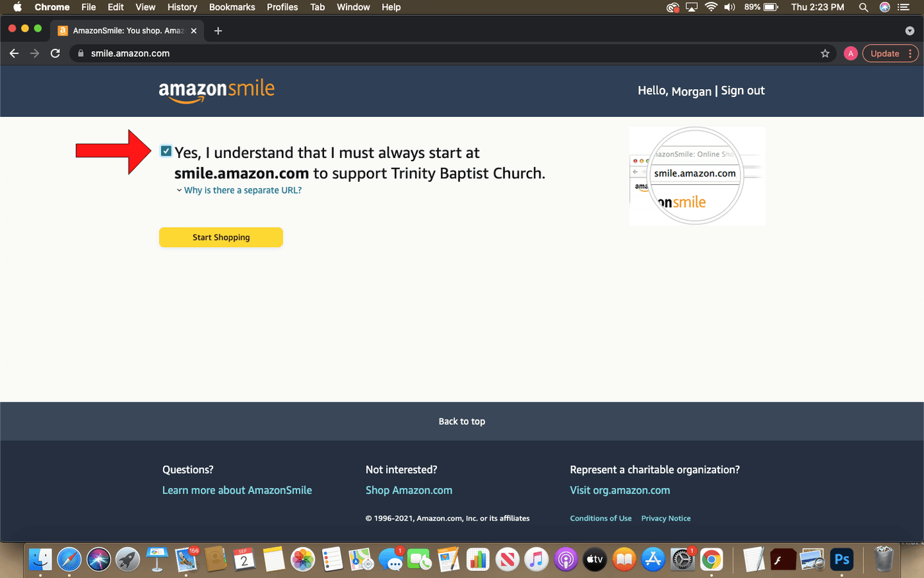924x578 pixels.
Task: Open the Privacy Notice link
Action: click(666, 519)
